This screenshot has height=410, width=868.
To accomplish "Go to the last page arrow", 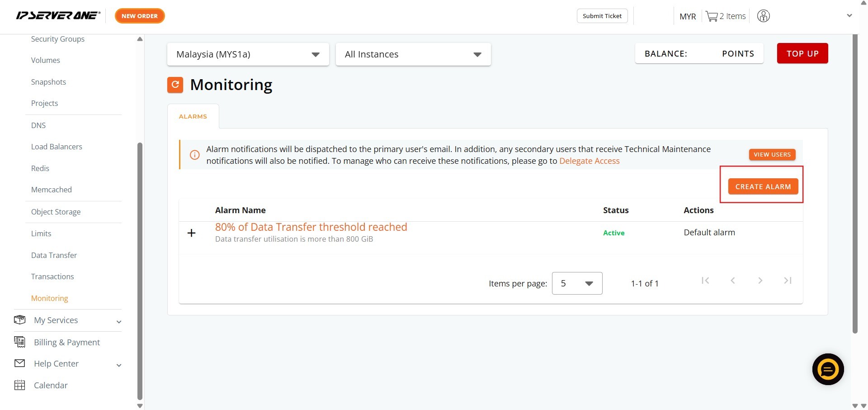I will pos(788,281).
